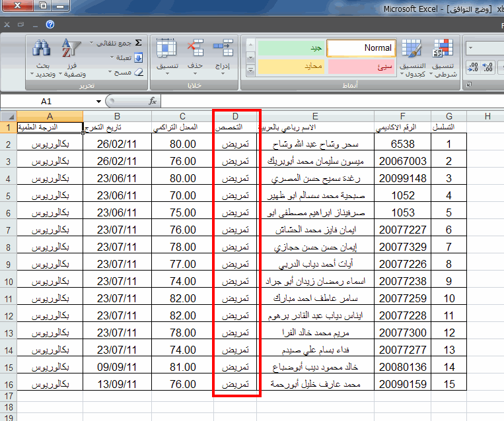The height and width of the screenshot is (421, 504).
Task: Click the Fill down arrow icon
Action: (138, 57)
